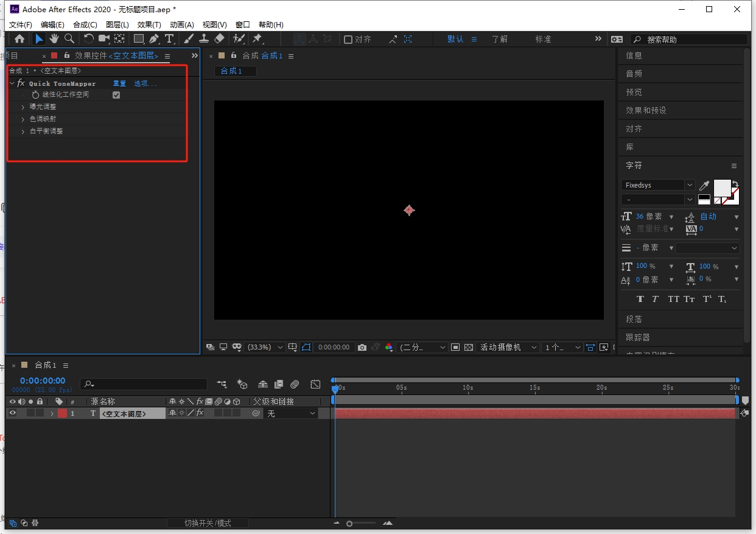Select the Zoom magnifier tool

69,39
